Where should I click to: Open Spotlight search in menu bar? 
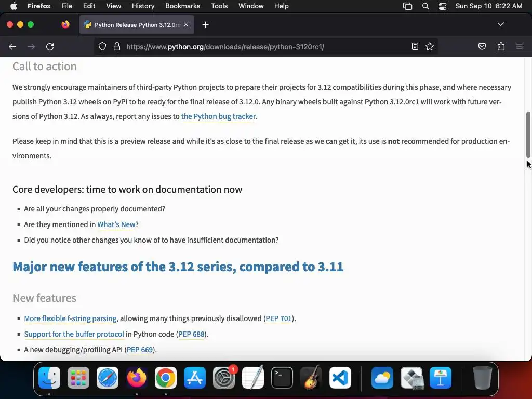coord(425,6)
